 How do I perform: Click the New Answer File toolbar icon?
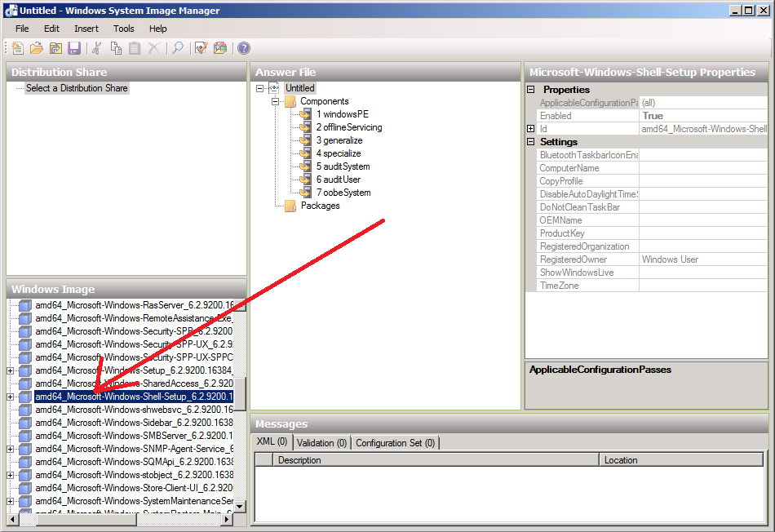18,48
